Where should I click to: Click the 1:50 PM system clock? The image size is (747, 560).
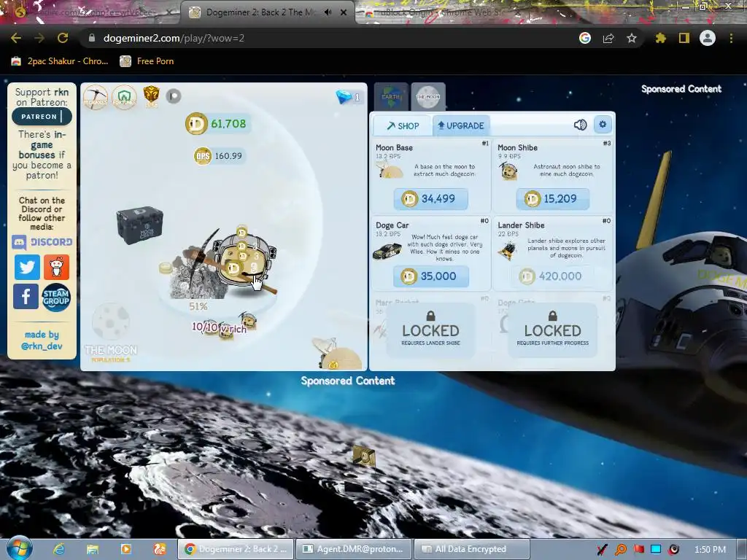click(710, 550)
